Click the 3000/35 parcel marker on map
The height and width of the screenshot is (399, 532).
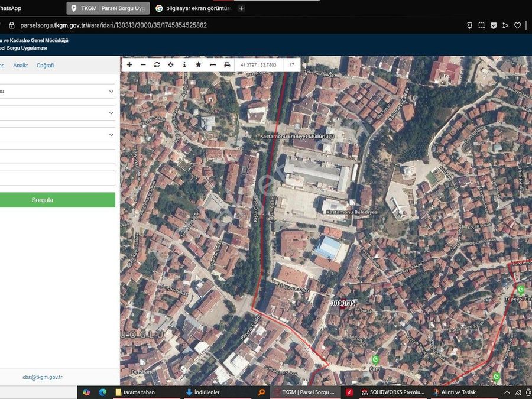[343, 303]
